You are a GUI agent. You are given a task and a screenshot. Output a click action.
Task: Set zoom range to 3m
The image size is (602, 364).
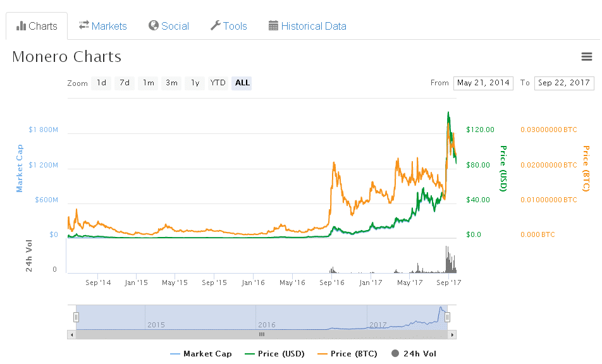171,83
